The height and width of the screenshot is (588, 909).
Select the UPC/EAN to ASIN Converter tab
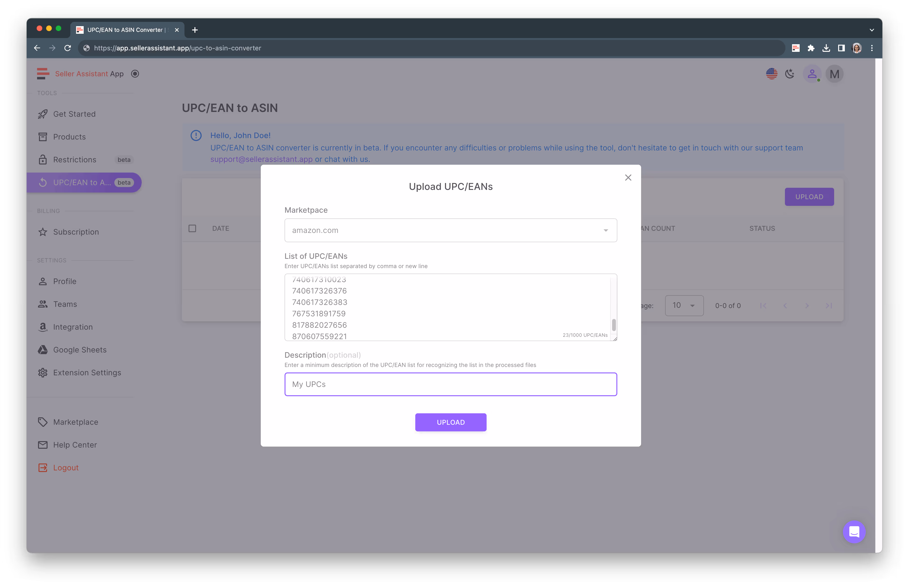127,30
